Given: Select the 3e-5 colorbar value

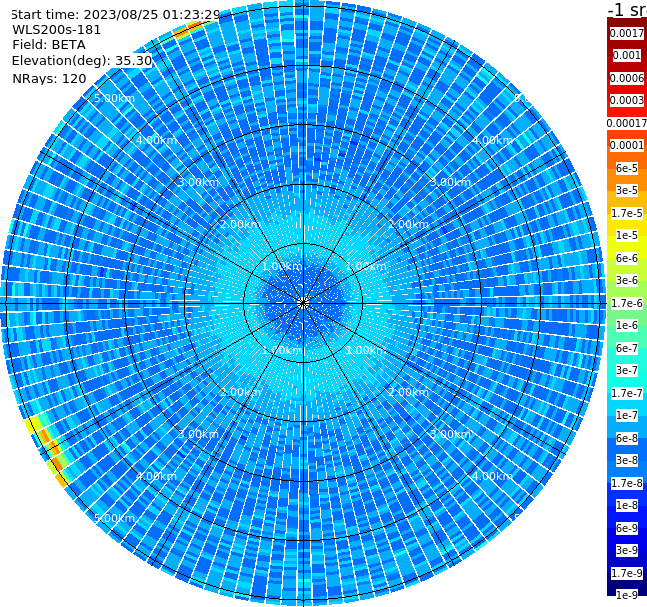Looking at the screenshot, I should (x=627, y=190).
